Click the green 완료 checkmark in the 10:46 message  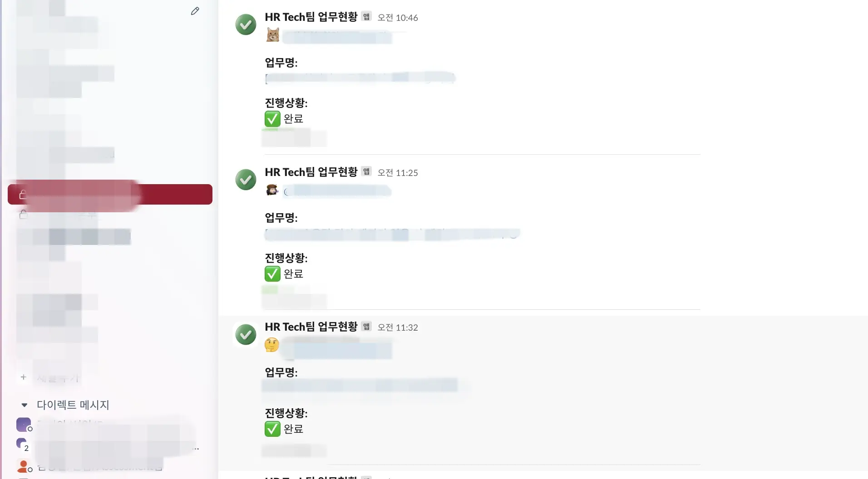(x=272, y=119)
